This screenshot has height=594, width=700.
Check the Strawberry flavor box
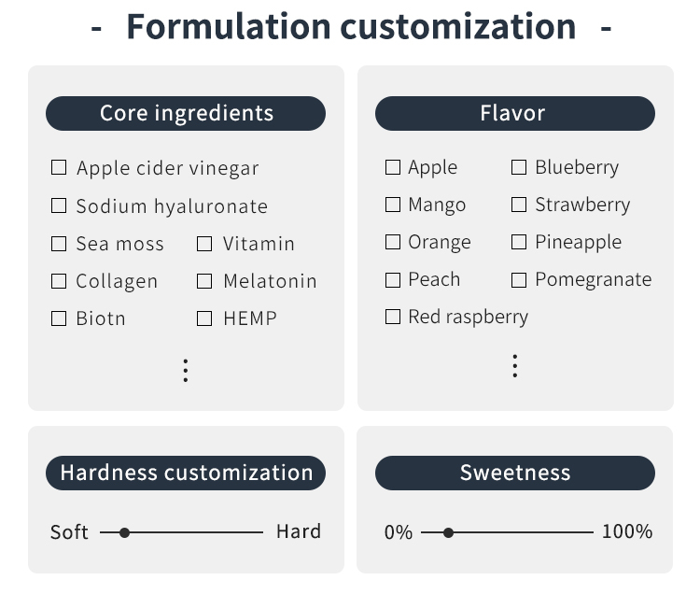pos(519,205)
